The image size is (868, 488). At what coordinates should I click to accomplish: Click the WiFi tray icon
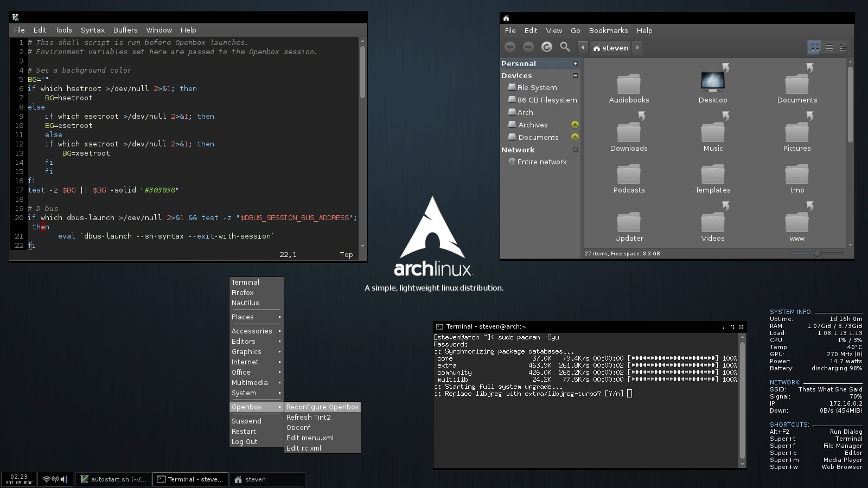tap(47, 479)
